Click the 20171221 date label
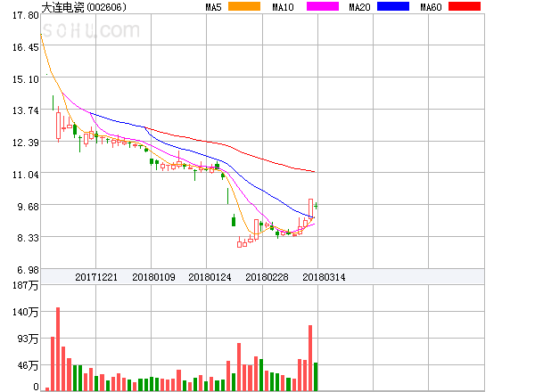 click(96, 277)
